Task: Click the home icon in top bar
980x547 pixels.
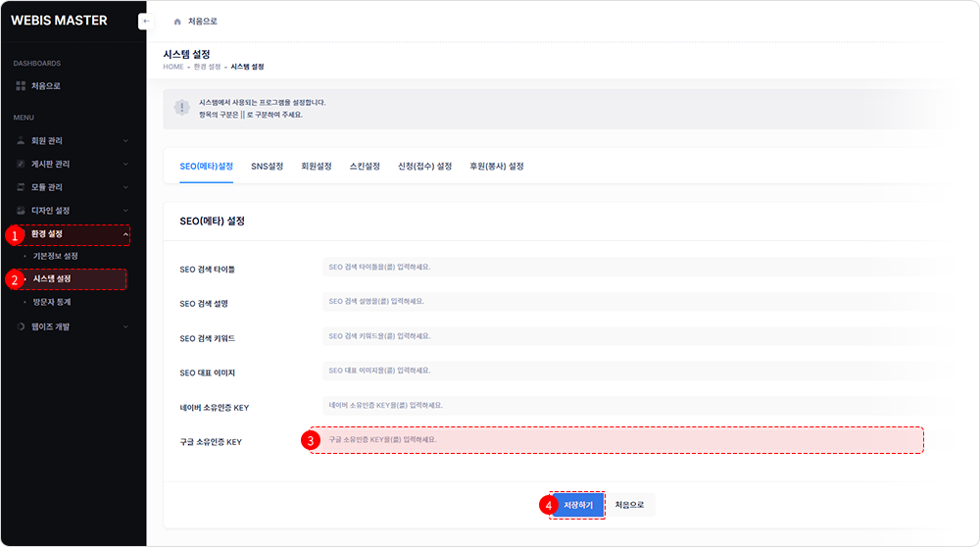Action: pyautogui.click(x=176, y=21)
